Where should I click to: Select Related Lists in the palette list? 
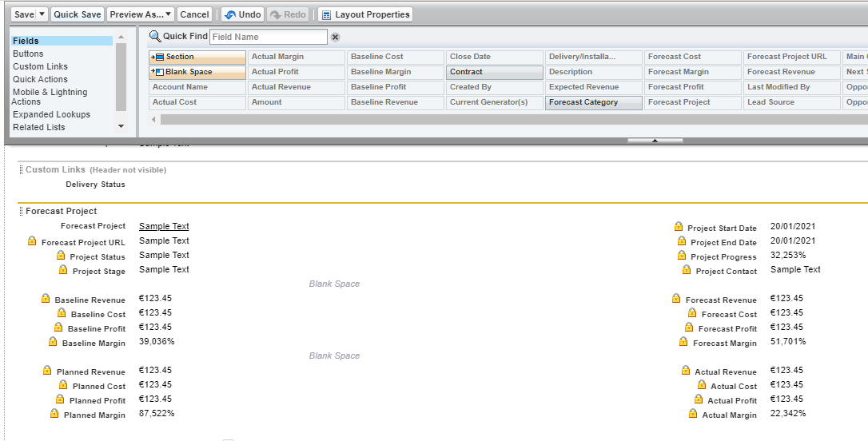click(38, 127)
